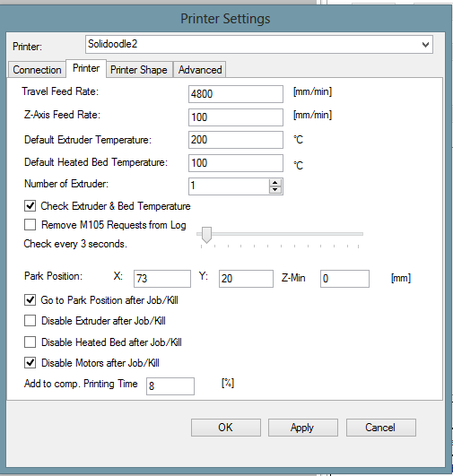Switch to the Connection tab
The height and width of the screenshot is (476, 453).
(x=37, y=70)
